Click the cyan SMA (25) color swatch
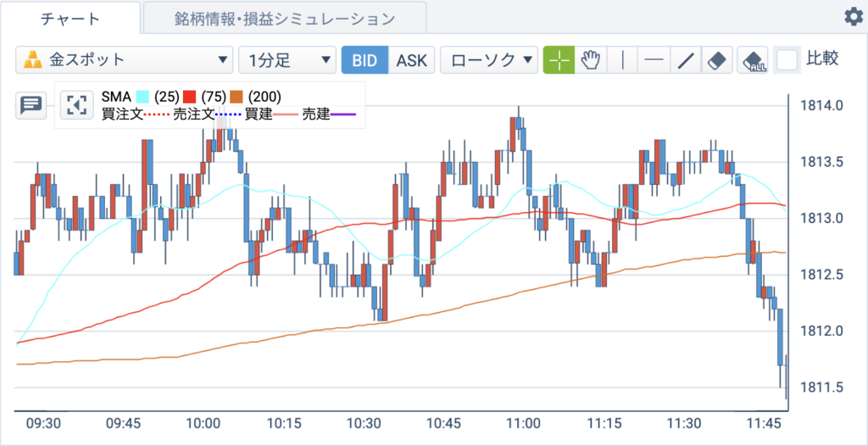The image size is (868, 446). coord(142,98)
